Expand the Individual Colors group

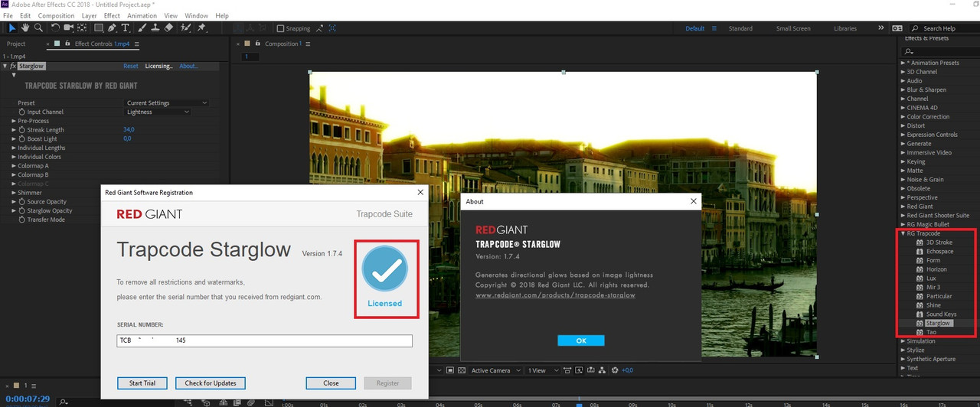click(14, 157)
